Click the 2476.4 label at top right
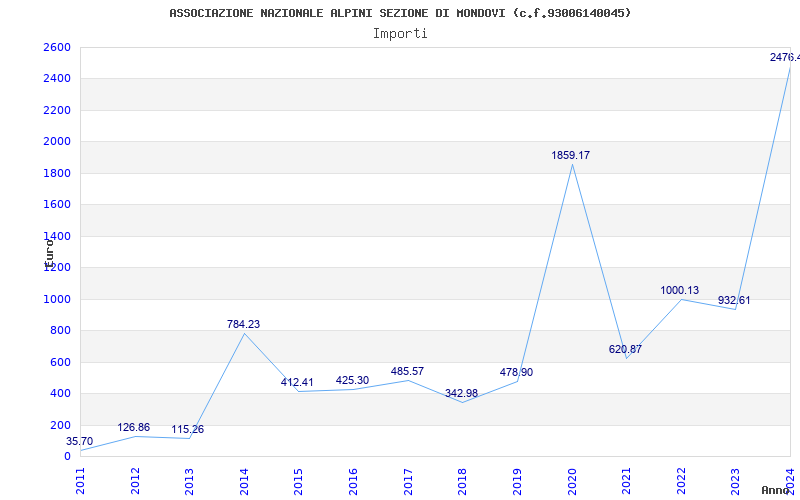The width and height of the screenshot is (800, 500). pos(784,58)
